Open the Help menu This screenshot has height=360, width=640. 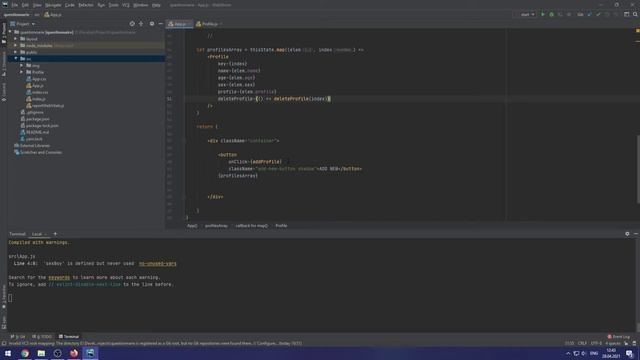click(156, 5)
